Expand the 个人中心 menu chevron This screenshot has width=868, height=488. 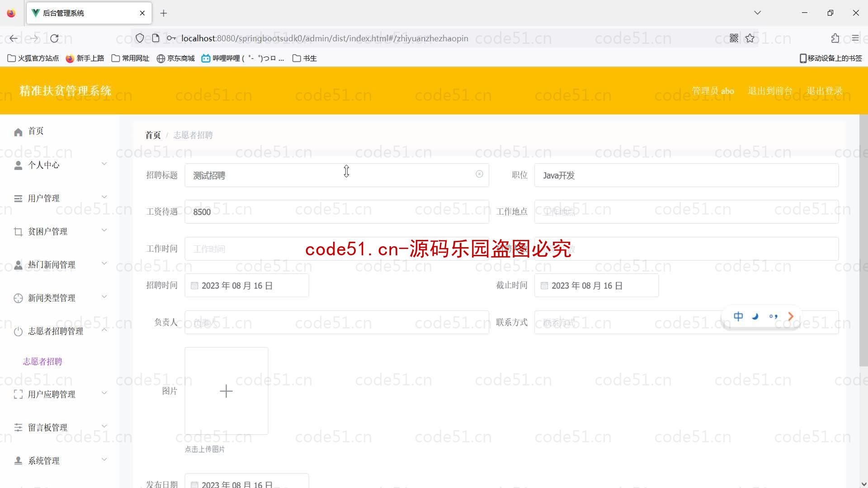pyautogui.click(x=104, y=164)
